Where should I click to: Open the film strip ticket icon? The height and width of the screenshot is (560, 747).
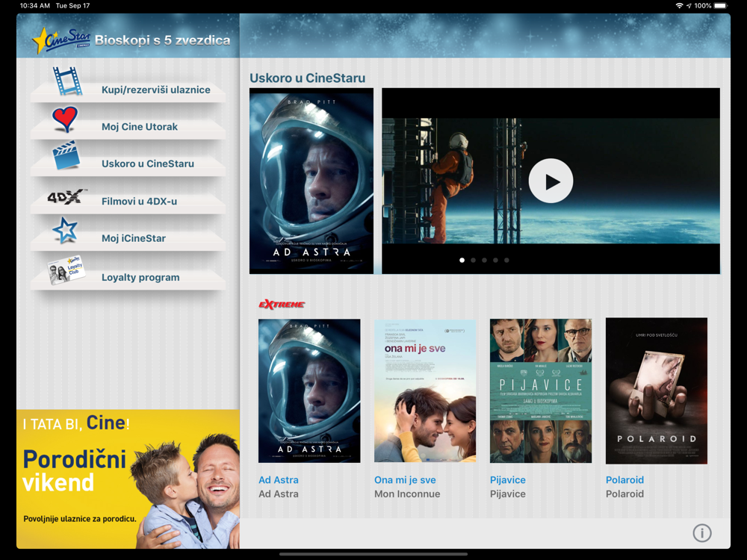[67, 81]
